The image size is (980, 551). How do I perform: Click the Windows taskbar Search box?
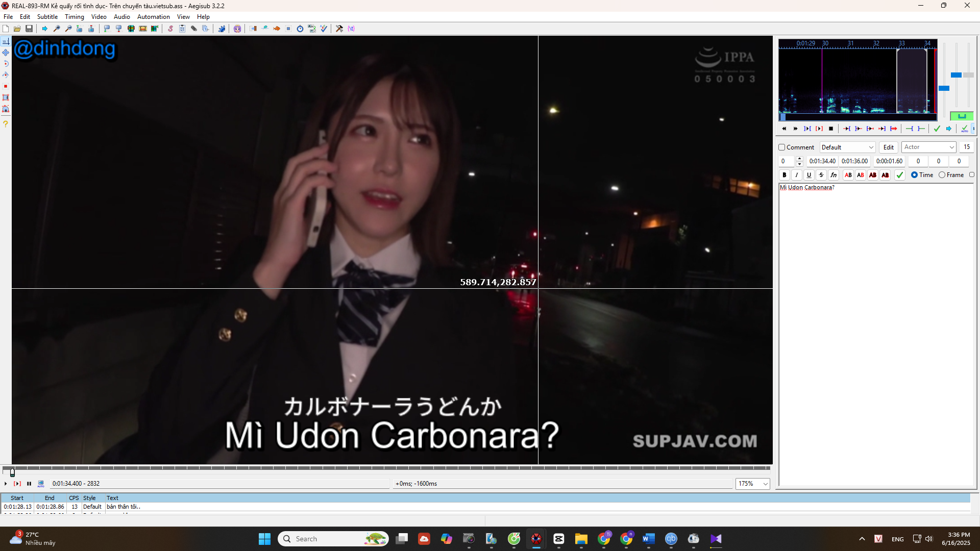[x=333, y=539]
